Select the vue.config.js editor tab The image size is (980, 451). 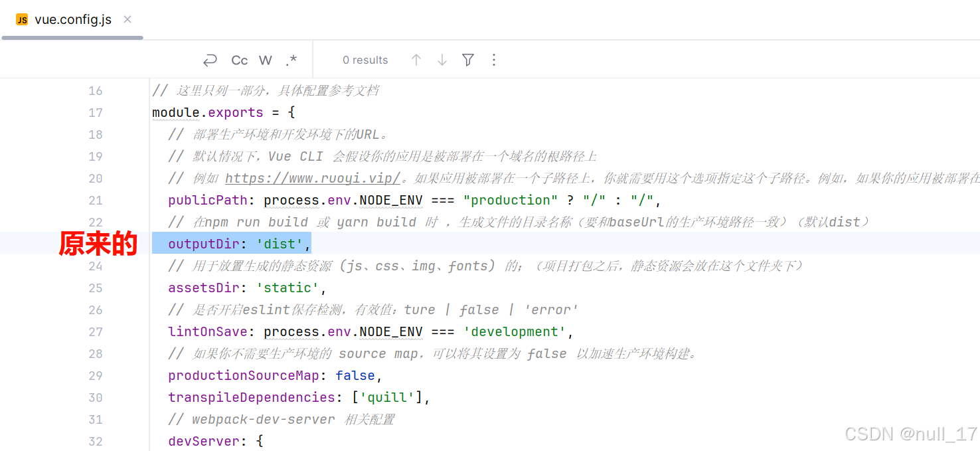point(72,20)
